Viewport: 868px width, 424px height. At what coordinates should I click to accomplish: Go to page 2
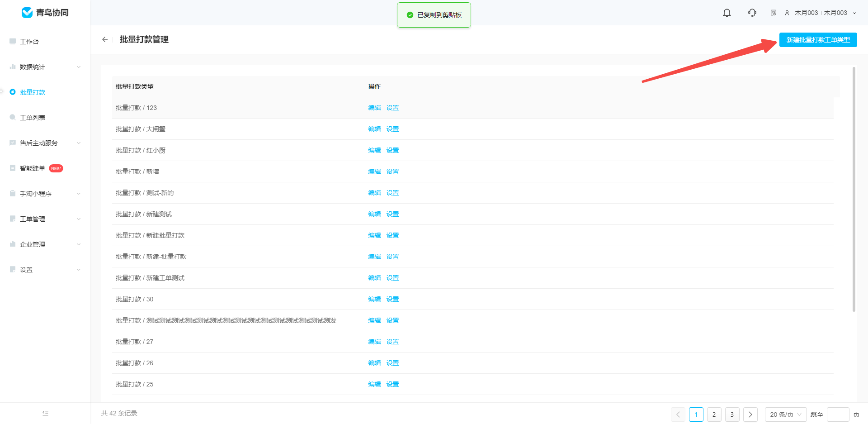point(714,414)
